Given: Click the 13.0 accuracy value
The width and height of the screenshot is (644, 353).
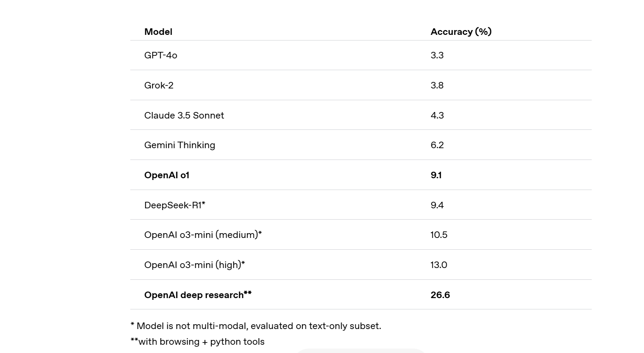Looking at the screenshot, I should click(439, 265).
